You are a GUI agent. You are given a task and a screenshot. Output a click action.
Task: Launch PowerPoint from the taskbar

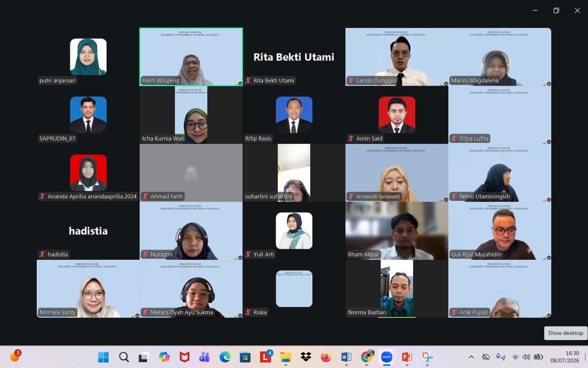pos(407,357)
